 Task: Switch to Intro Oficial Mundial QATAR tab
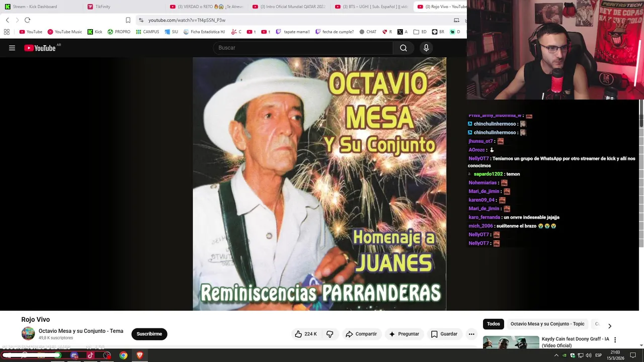pyautogui.click(x=289, y=7)
